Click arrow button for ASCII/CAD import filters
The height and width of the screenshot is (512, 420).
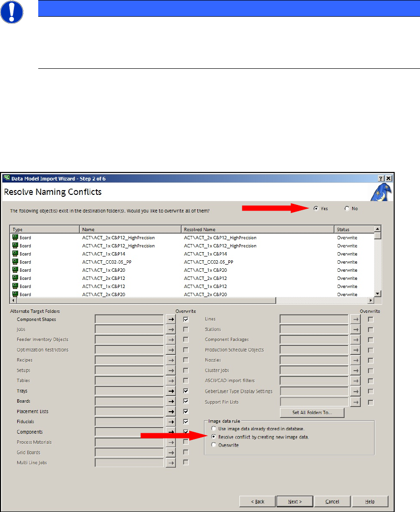coord(355,381)
